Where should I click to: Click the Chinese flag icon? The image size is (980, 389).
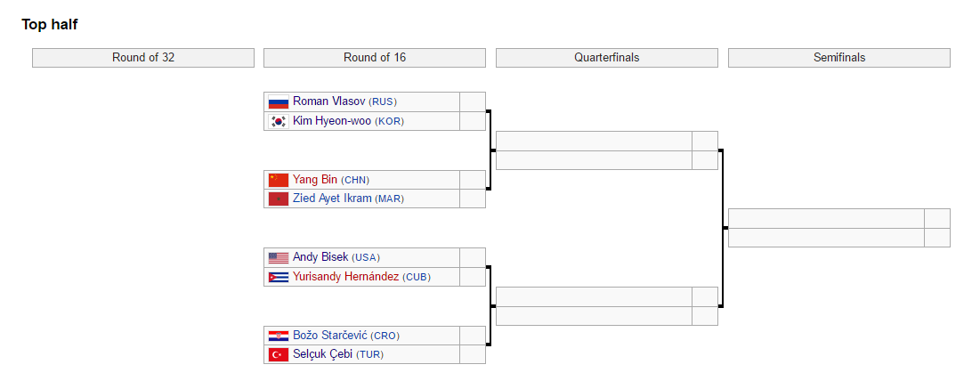[279, 180]
